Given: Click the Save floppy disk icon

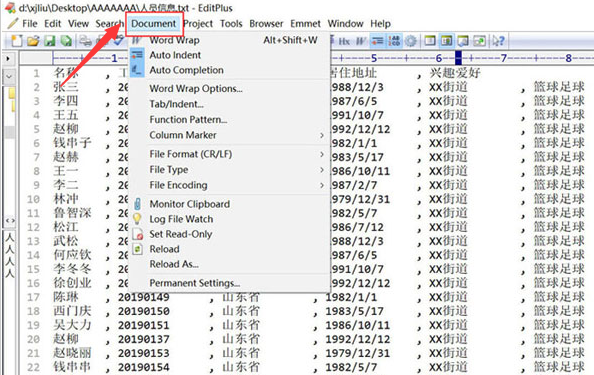Looking at the screenshot, I should [x=50, y=41].
